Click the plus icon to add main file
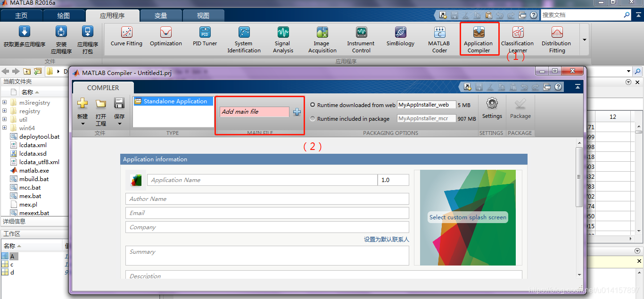644x299 pixels. click(297, 112)
